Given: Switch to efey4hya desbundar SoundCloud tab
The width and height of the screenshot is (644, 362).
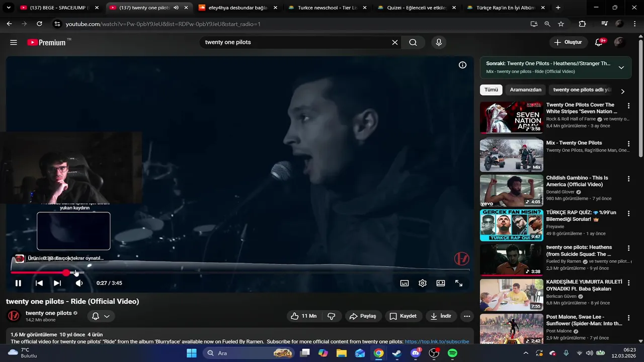Looking at the screenshot, I should (x=237, y=8).
